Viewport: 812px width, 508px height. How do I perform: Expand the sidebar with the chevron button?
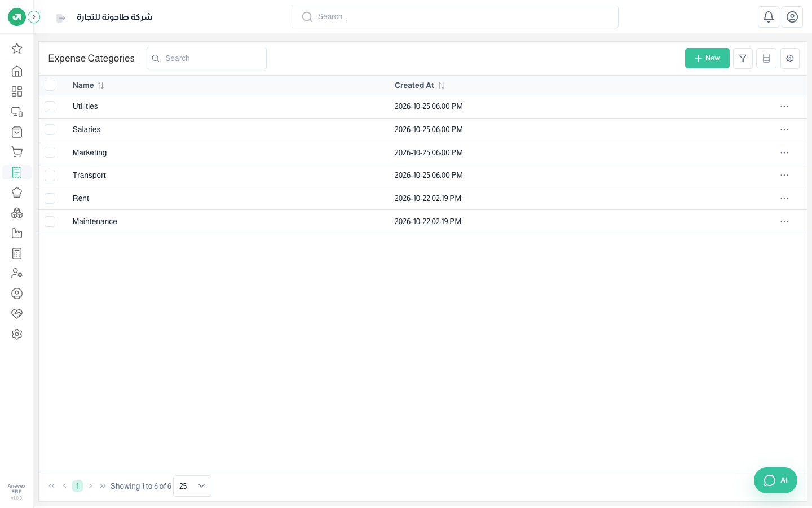(34, 17)
